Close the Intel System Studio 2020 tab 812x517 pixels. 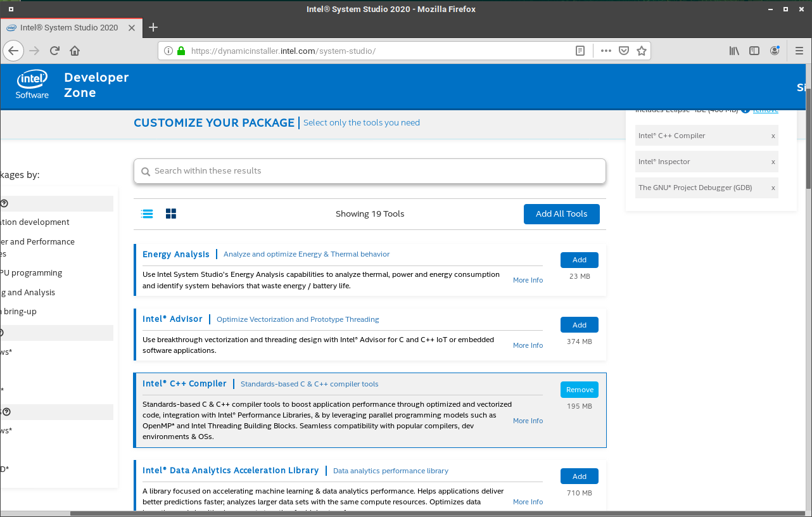(x=132, y=28)
